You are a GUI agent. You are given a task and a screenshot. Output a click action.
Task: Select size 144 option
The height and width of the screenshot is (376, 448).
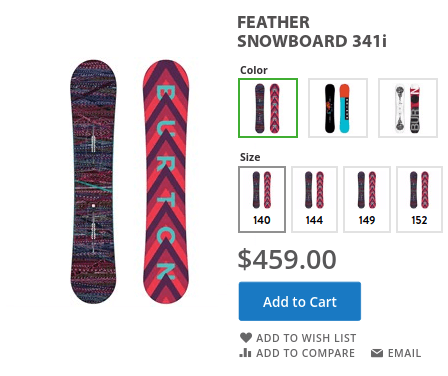point(315,199)
